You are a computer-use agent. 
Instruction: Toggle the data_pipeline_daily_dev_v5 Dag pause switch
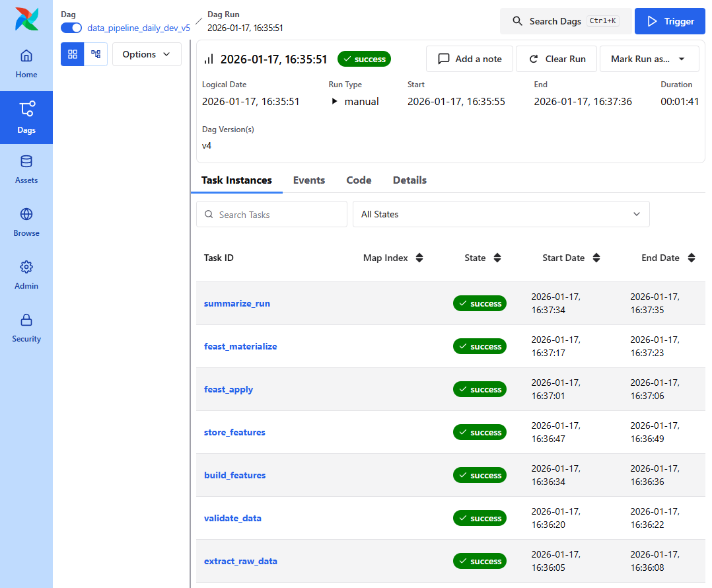pyautogui.click(x=71, y=28)
